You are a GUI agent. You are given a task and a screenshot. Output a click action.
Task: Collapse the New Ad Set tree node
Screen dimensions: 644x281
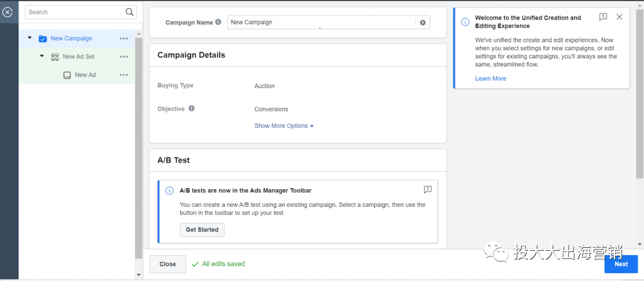pos(42,56)
